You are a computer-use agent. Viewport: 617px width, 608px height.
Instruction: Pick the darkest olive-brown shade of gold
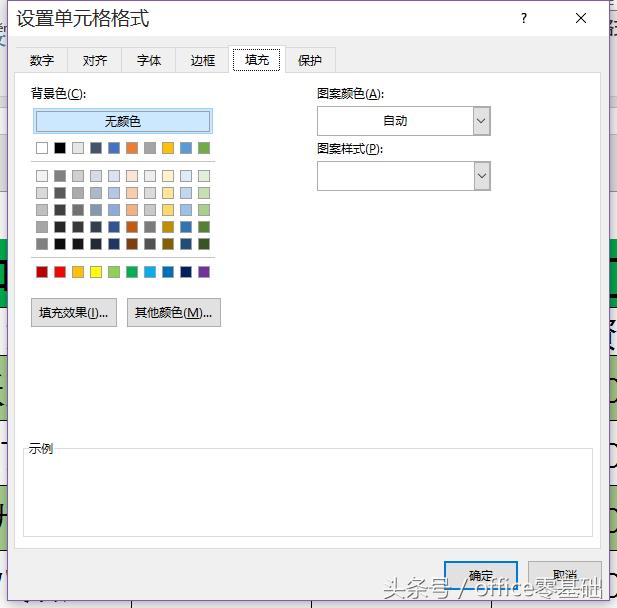coord(168,244)
